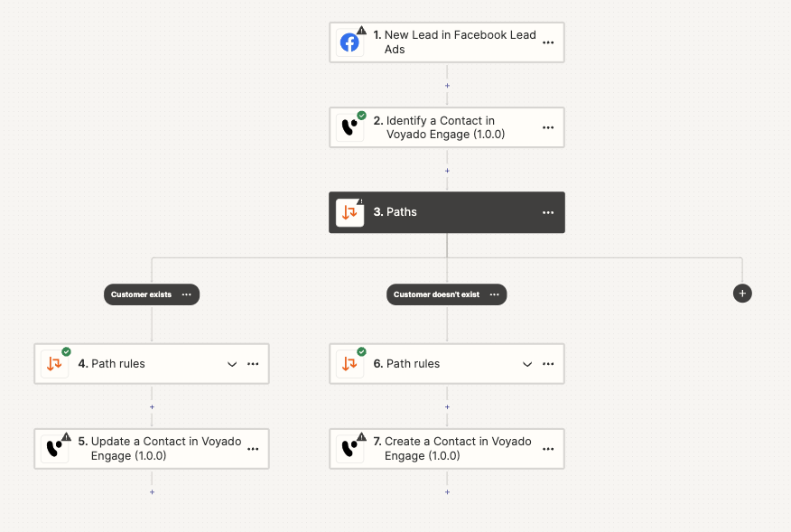The image size is (791, 532).
Task: Expand Path rules on step 6 with its chevron
Action: [526, 363]
